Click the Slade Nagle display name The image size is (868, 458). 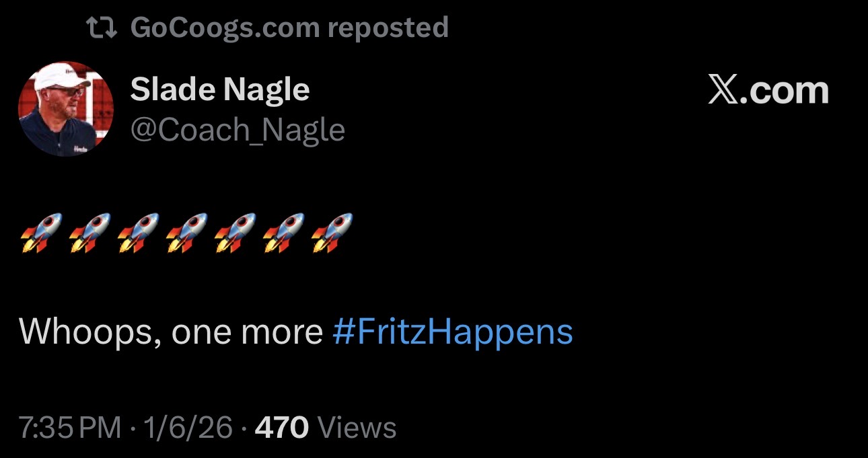219,89
